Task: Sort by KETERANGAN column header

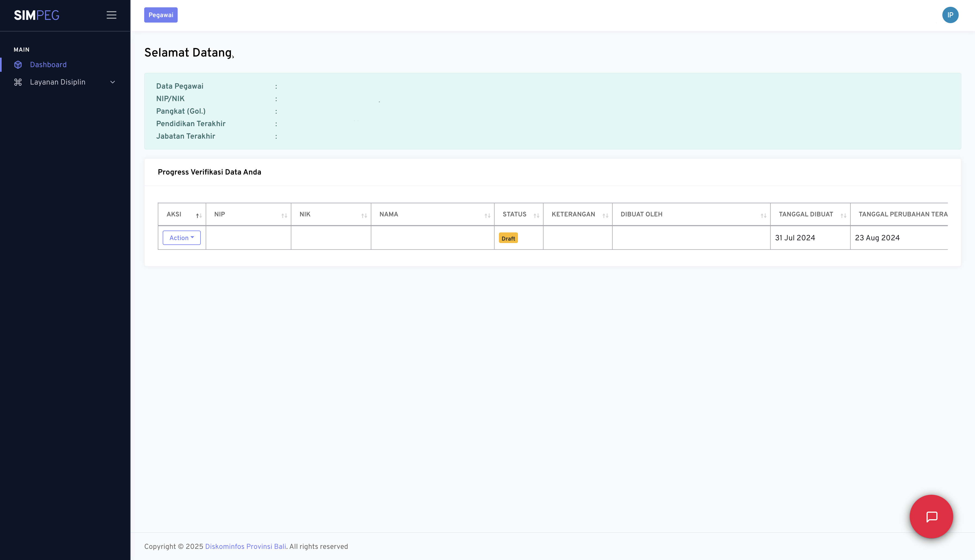Action: [573, 214]
